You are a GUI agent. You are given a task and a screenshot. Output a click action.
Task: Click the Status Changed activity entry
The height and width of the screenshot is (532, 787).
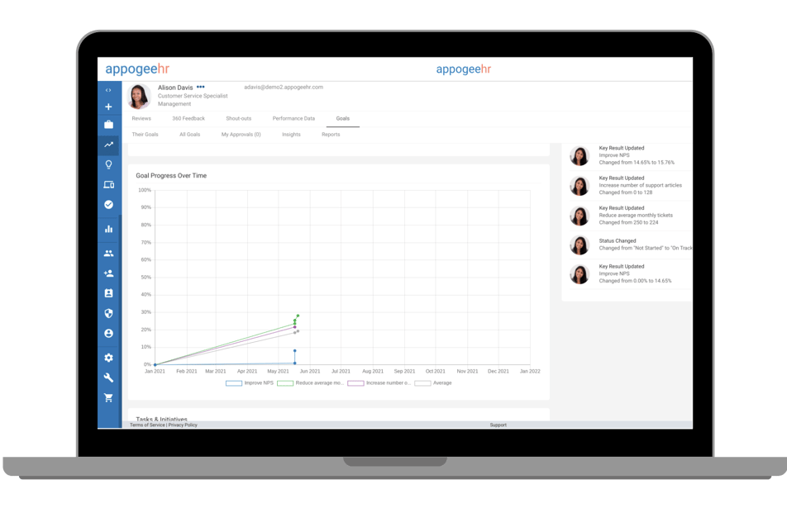(631, 245)
